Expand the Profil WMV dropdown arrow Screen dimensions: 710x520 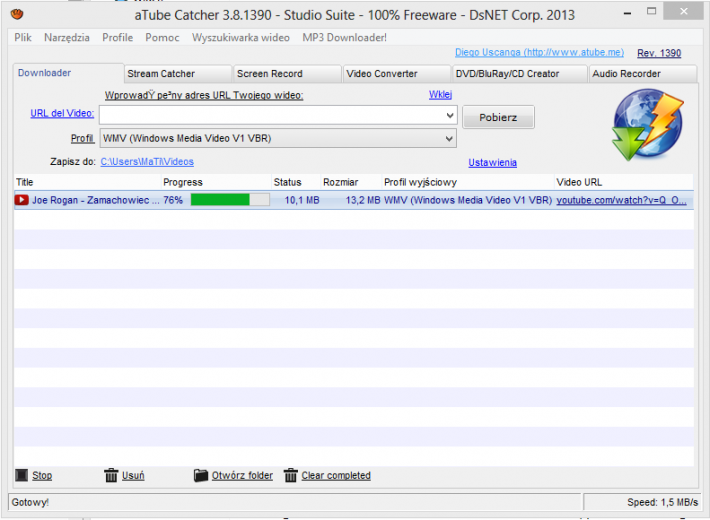(449, 138)
